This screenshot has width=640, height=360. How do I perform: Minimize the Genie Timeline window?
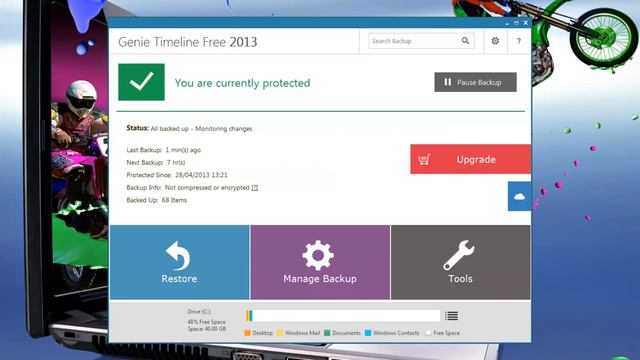point(507,23)
